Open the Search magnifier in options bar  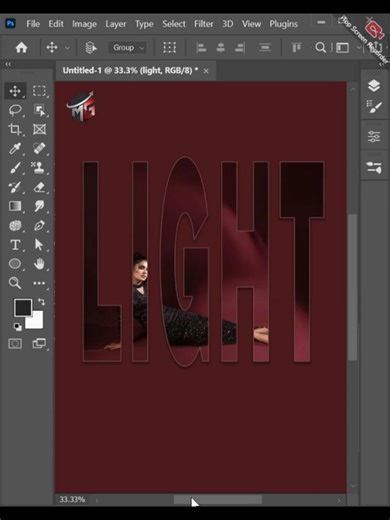click(320, 48)
